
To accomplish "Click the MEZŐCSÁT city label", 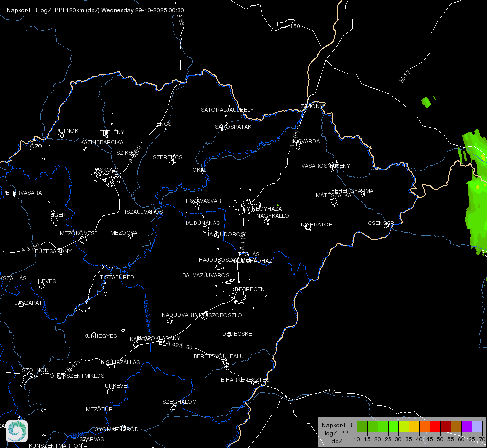I will click(x=125, y=233).
